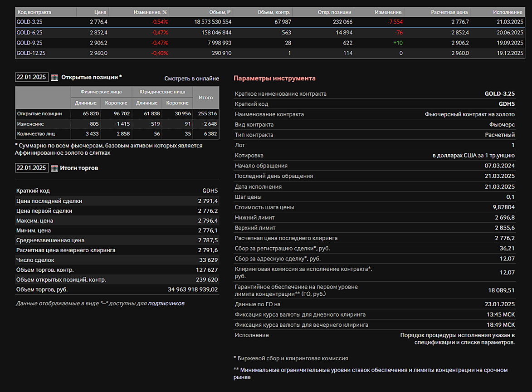Screen dimensions: 532x392
Task: Click the -0,54% change value for GOLD-3.25
Action: click(x=160, y=22)
